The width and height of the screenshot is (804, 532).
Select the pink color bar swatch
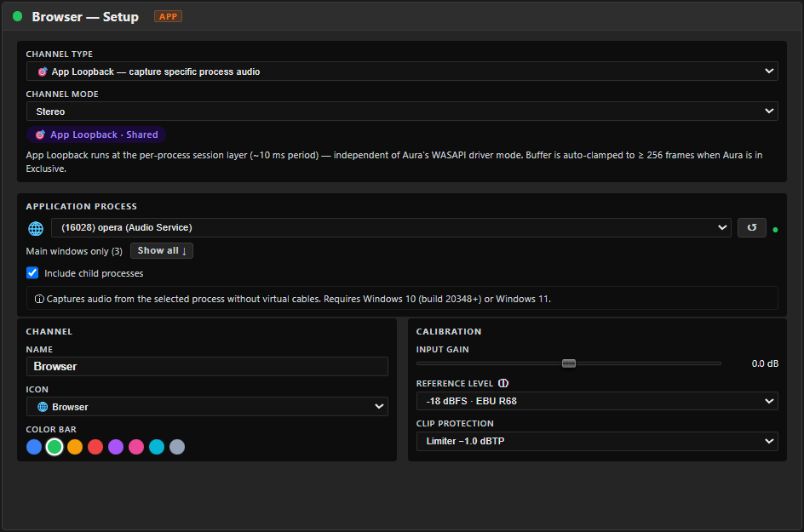click(x=136, y=447)
